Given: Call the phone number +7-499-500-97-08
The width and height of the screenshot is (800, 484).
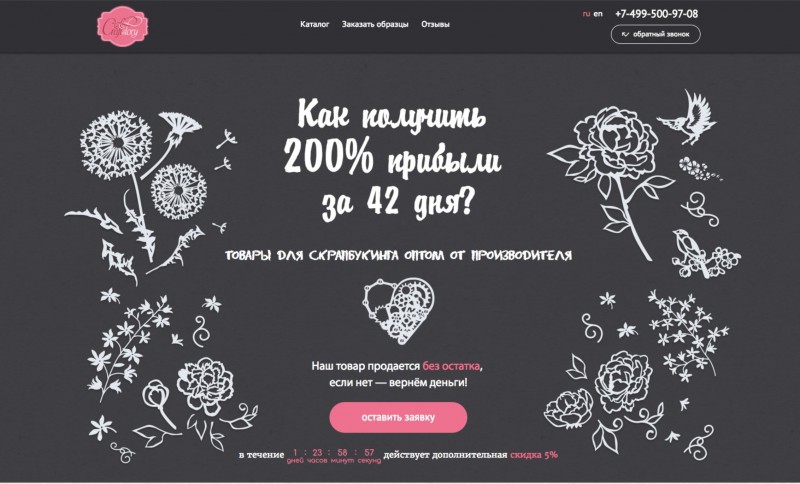Looking at the screenshot, I should pyautogui.click(x=657, y=14).
